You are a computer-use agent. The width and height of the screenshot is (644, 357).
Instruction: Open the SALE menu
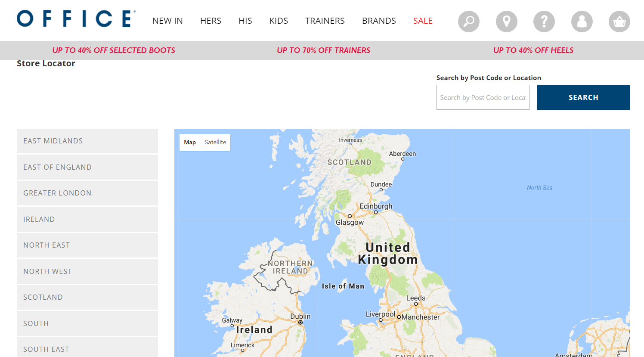[x=423, y=21]
